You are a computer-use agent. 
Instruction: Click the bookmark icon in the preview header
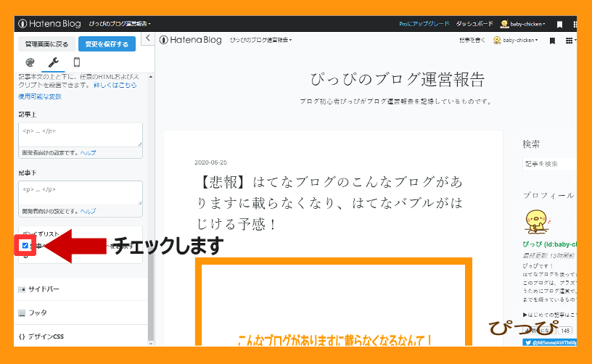[x=552, y=41]
